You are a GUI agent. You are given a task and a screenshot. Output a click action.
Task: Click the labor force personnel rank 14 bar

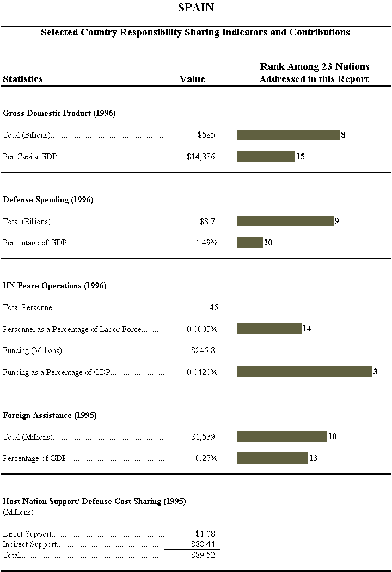click(x=269, y=329)
